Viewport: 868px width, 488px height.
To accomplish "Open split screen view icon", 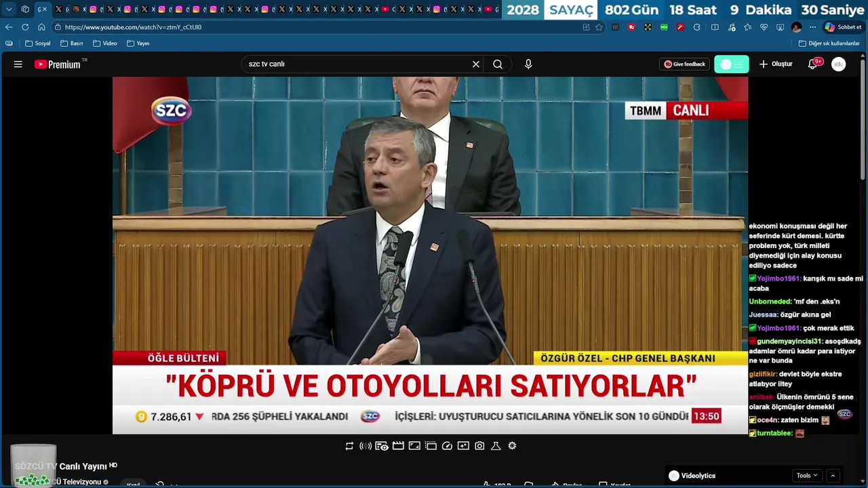I will point(715,27).
